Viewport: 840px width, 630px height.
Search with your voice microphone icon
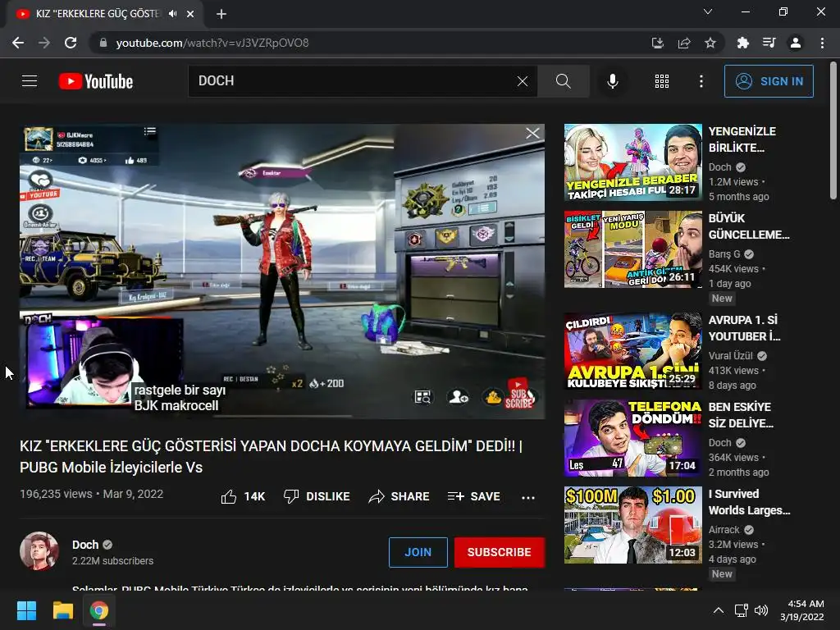(612, 81)
